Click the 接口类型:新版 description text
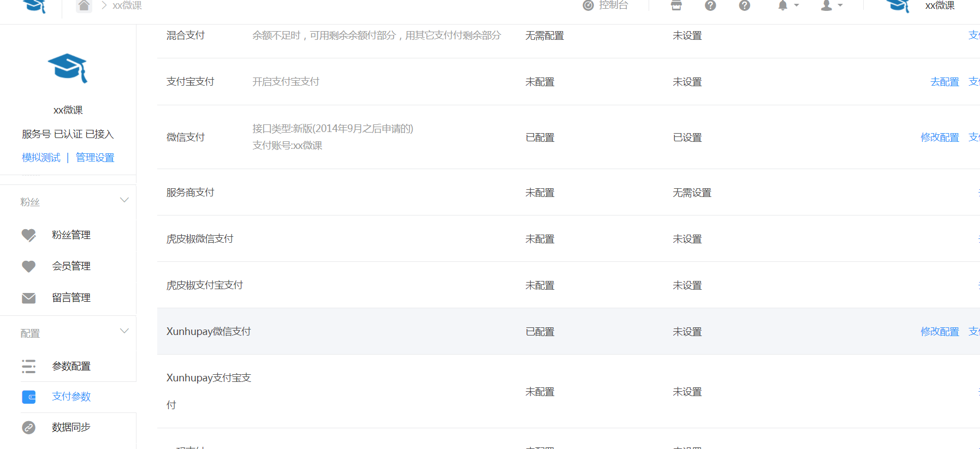The width and height of the screenshot is (980, 449). (x=332, y=129)
